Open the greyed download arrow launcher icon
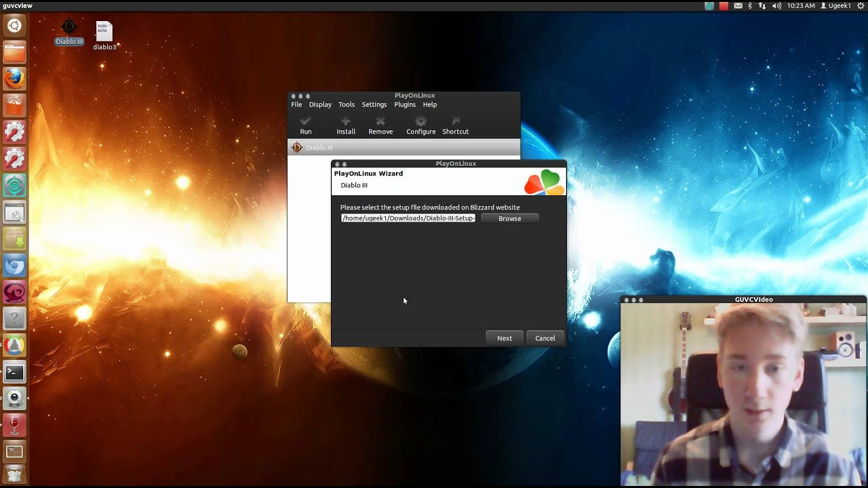The height and width of the screenshot is (488, 868). 14,239
